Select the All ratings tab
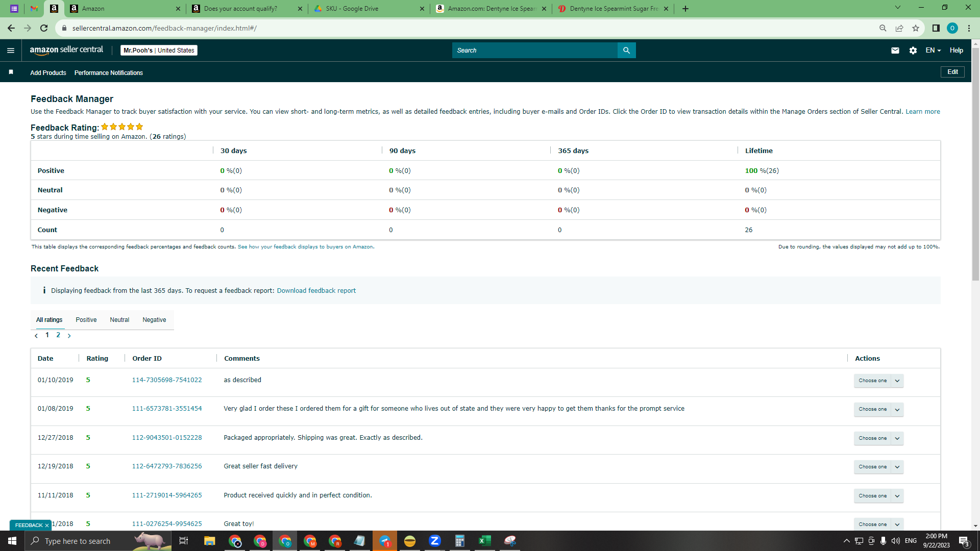Screen dimensions: 980x551 tap(49, 320)
